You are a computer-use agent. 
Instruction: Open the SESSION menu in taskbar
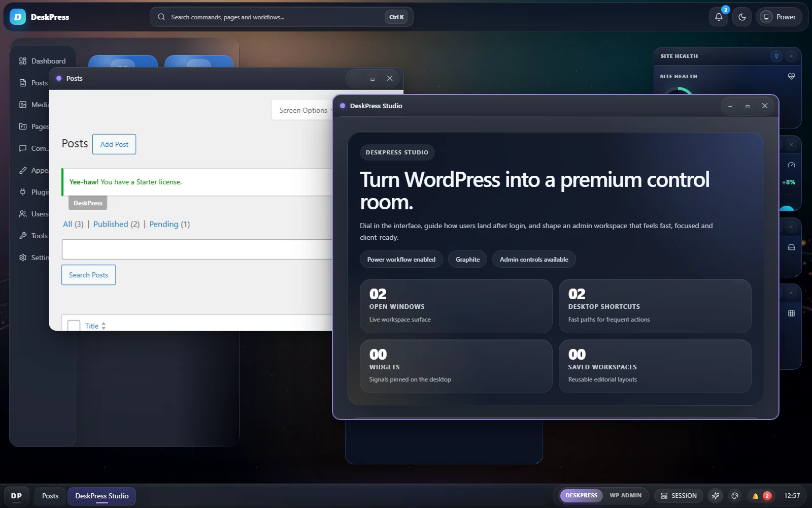tap(679, 496)
